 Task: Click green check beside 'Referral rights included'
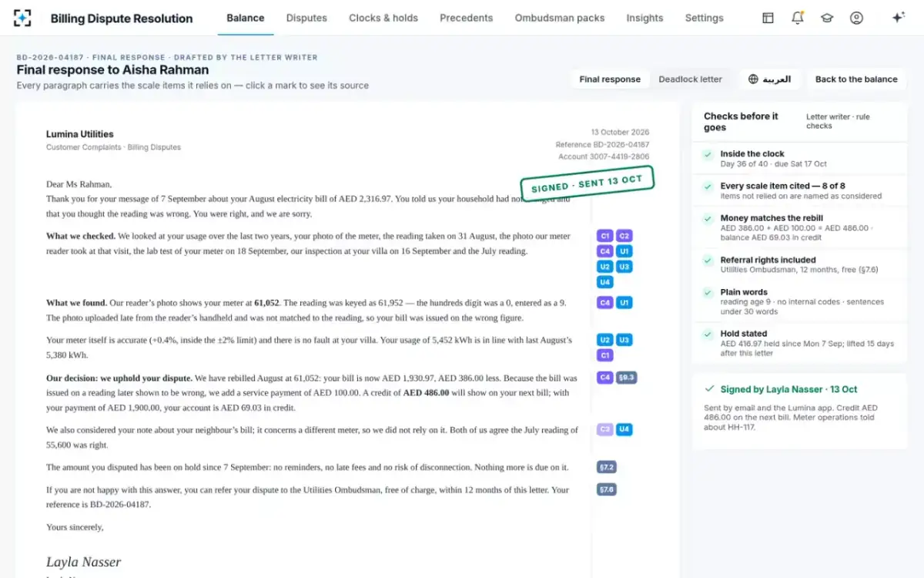707,260
